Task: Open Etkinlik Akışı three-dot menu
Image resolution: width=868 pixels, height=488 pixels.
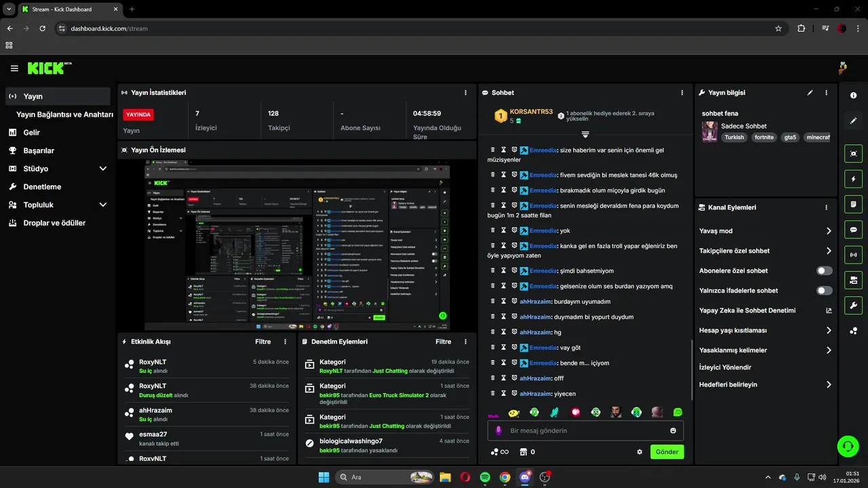Action: (x=285, y=342)
